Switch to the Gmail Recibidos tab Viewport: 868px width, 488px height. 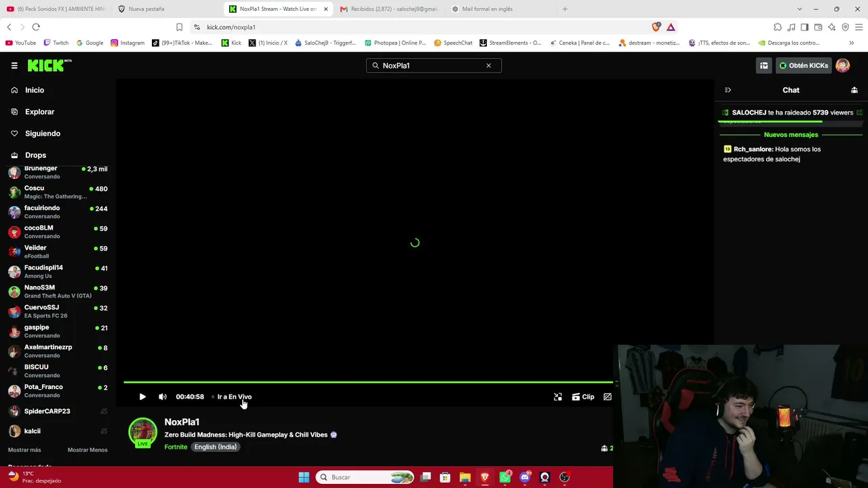tap(389, 9)
